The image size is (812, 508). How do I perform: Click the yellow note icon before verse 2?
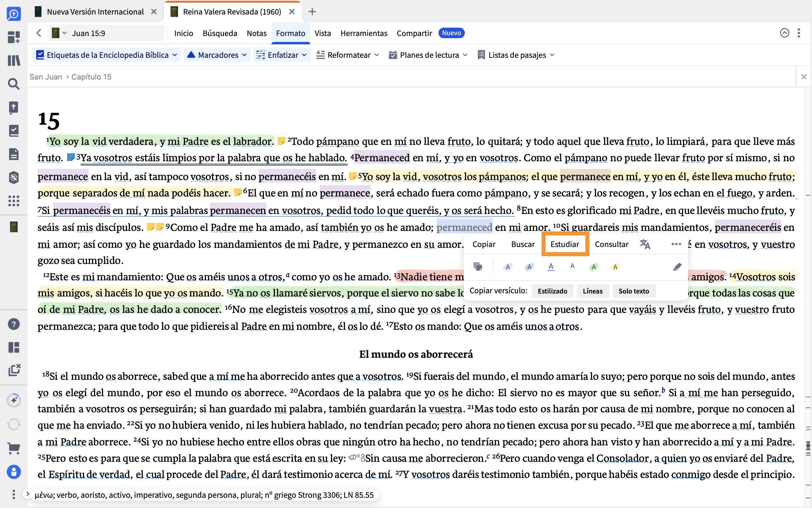pyautogui.click(x=281, y=141)
